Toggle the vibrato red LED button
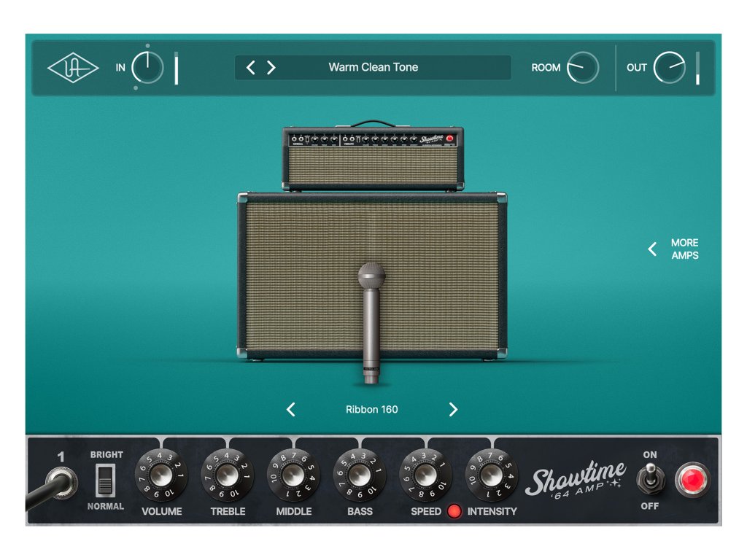The height and width of the screenshot is (560, 747). click(454, 511)
